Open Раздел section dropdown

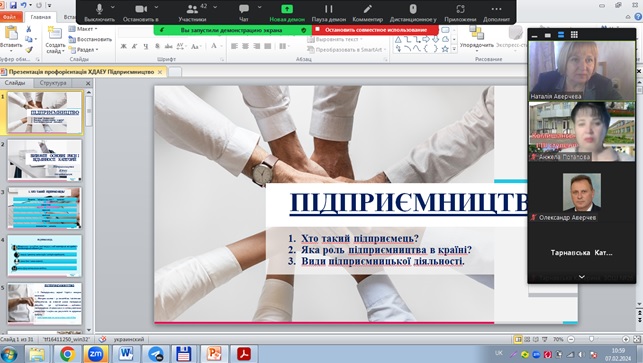pos(84,50)
